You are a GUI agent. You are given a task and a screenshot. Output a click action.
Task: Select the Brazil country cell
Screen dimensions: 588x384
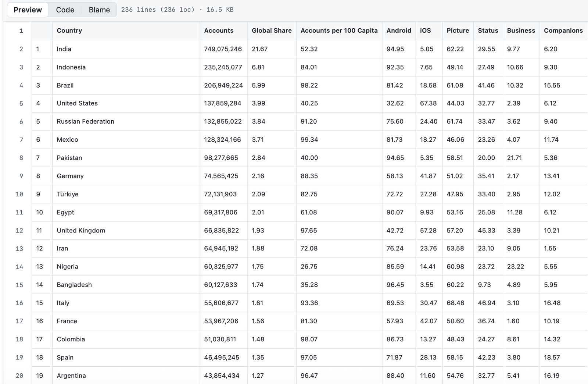(x=126, y=85)
